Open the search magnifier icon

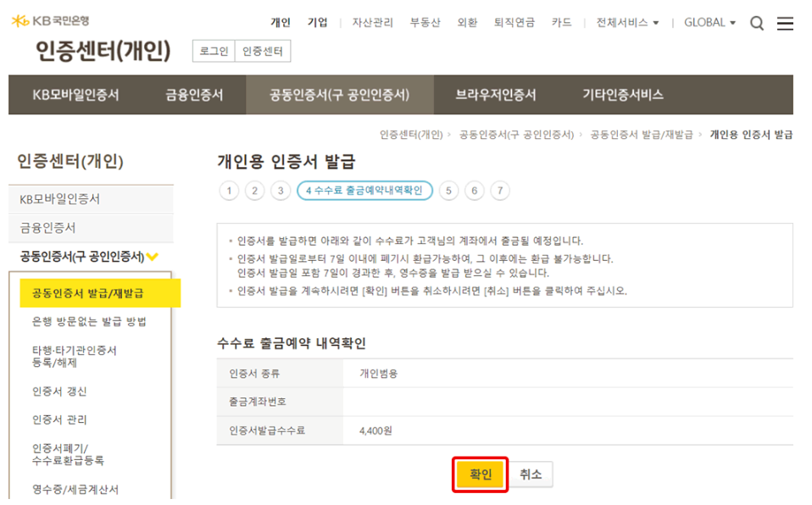[757, 24]
